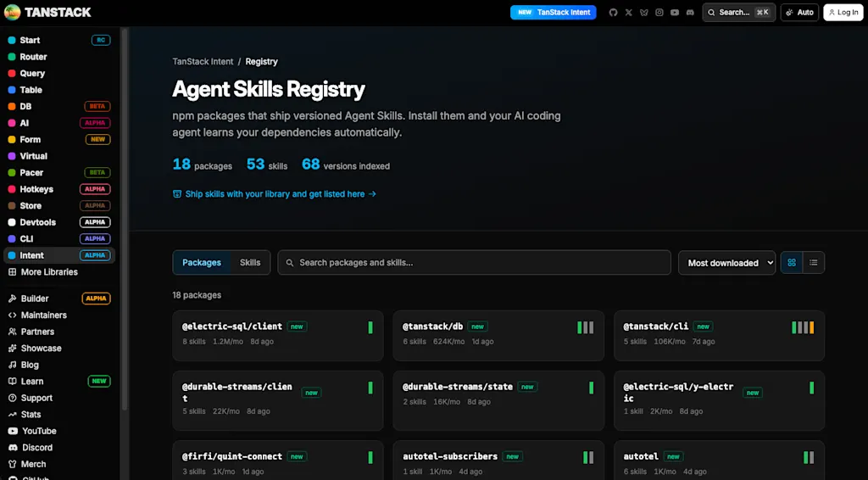Click the "18 packages" count text

(x=197, y=295)
